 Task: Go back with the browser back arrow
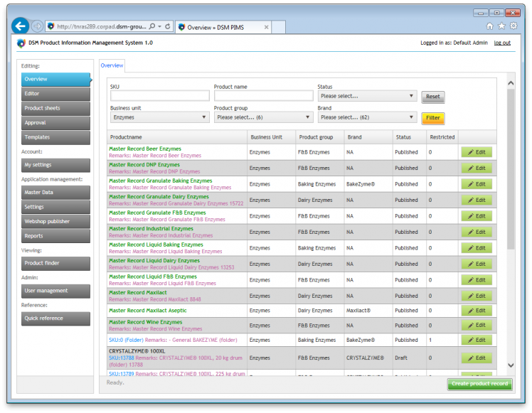pos(21,26)
